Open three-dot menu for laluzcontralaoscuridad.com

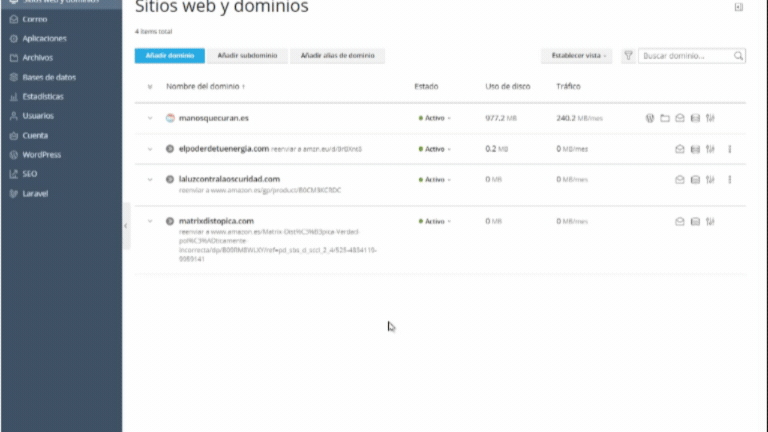tap(730, 180)
